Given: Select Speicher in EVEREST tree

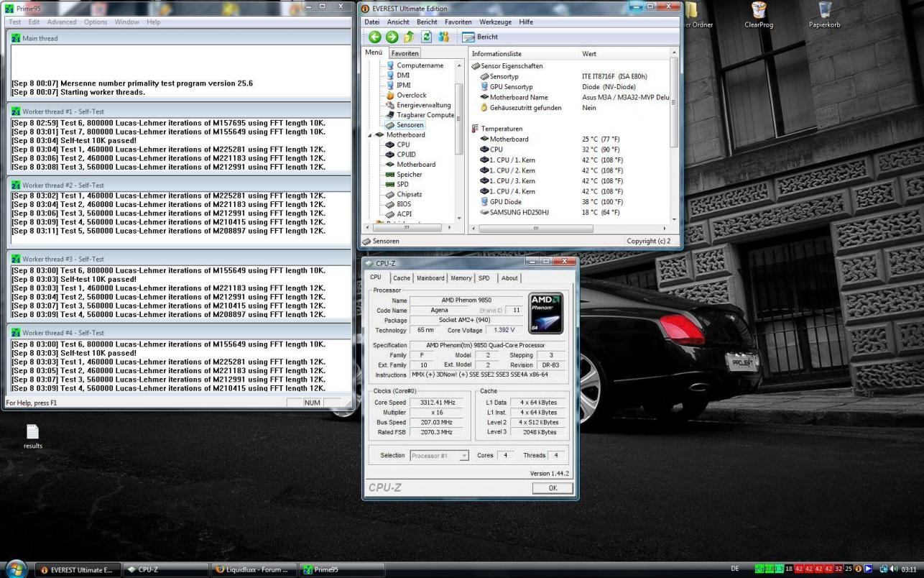Looking at the screenshot, I should (404, 175).
